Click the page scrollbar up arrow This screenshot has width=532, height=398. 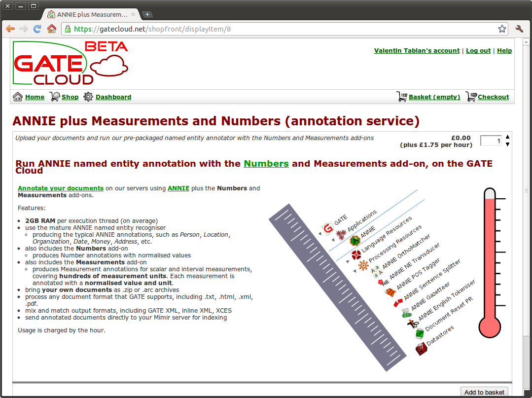coord(526,42)
